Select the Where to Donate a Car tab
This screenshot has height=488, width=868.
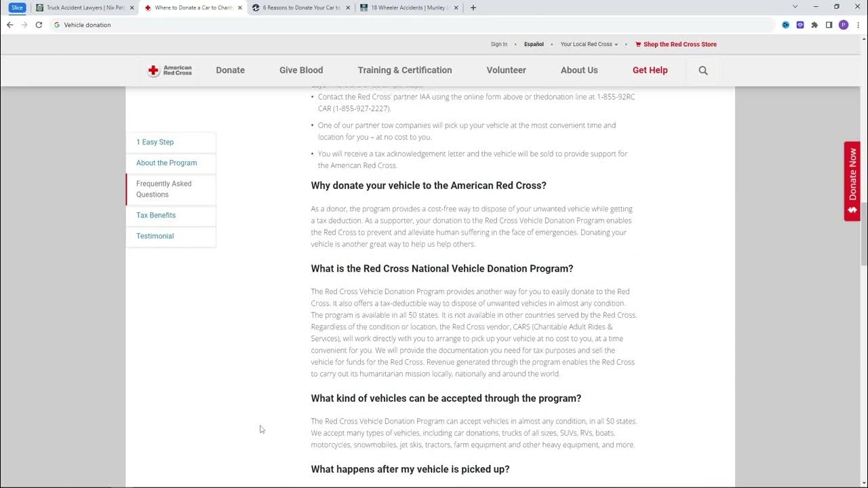coord(193,8)
